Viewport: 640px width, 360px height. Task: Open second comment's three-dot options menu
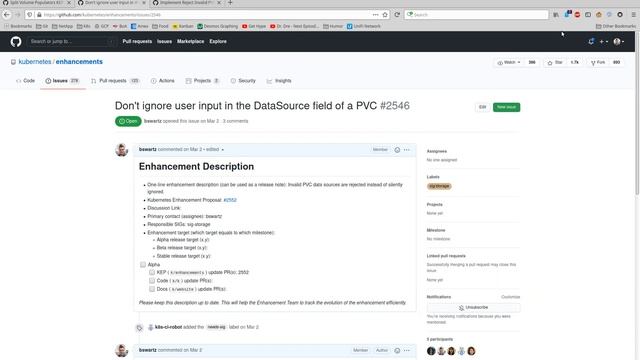pyautogui.click(x=407, y=350)
